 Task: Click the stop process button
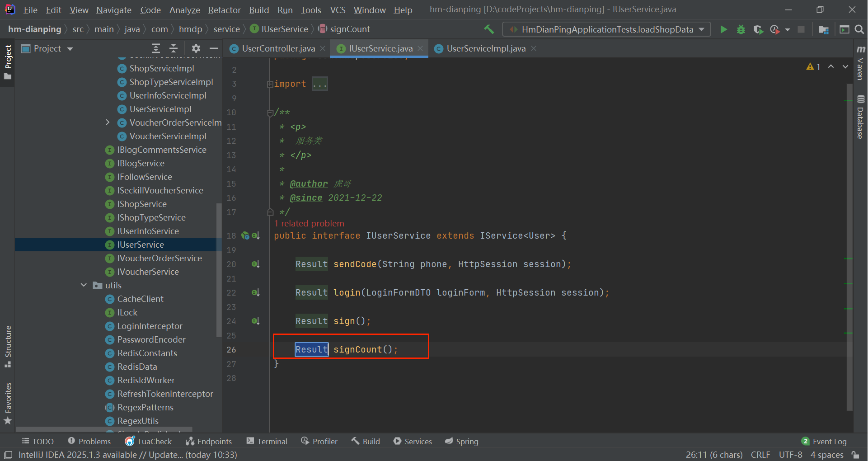(801, 29)
